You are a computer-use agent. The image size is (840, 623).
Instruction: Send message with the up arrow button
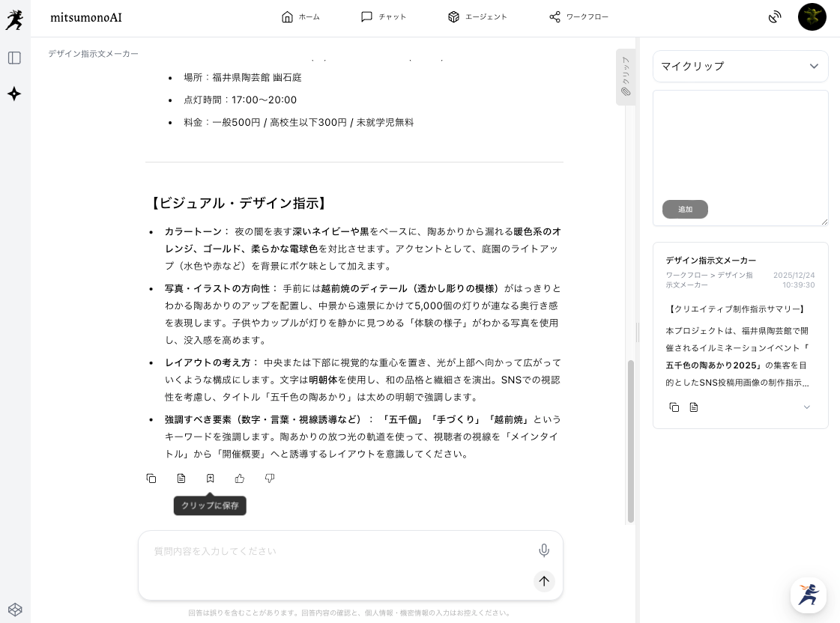click(x=544, y=581)
